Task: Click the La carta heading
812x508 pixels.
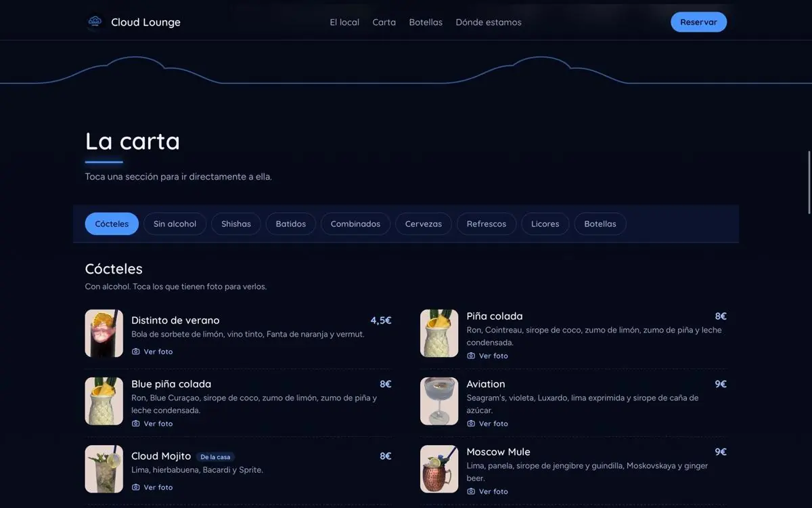Action: (133, 141)
